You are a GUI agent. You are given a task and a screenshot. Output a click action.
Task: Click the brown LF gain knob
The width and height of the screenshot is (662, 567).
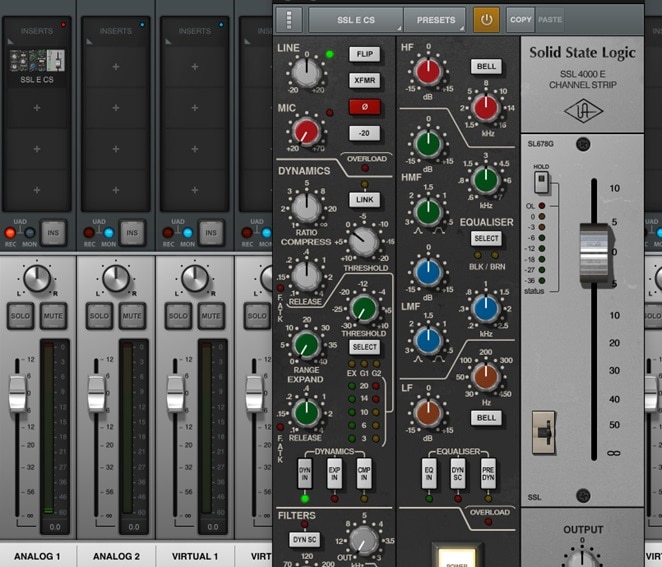(x=428, y=412)
